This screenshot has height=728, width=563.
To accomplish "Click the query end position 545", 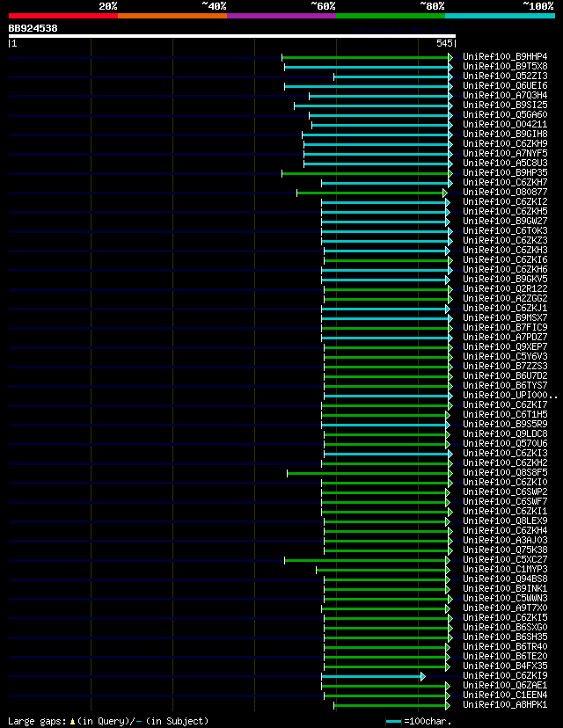I will 444,44.
